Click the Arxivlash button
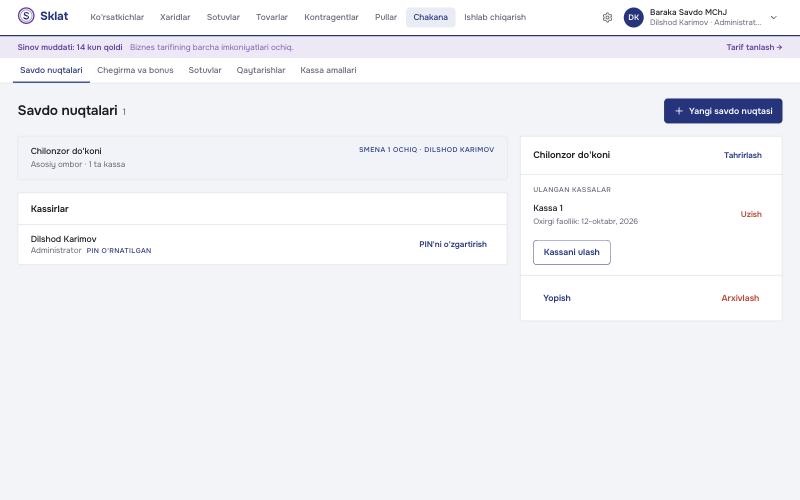Screen dimensions: 800x500 [x=740, y=298]
